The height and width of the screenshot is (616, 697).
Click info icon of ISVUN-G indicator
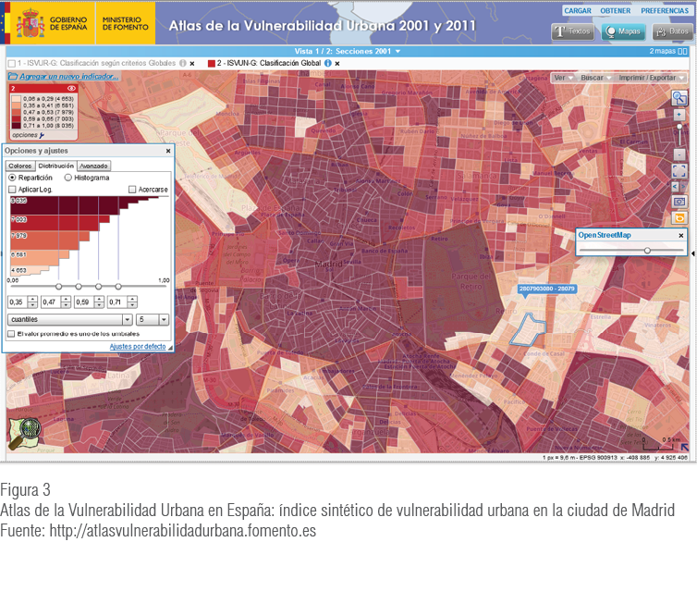pos(328,63)
